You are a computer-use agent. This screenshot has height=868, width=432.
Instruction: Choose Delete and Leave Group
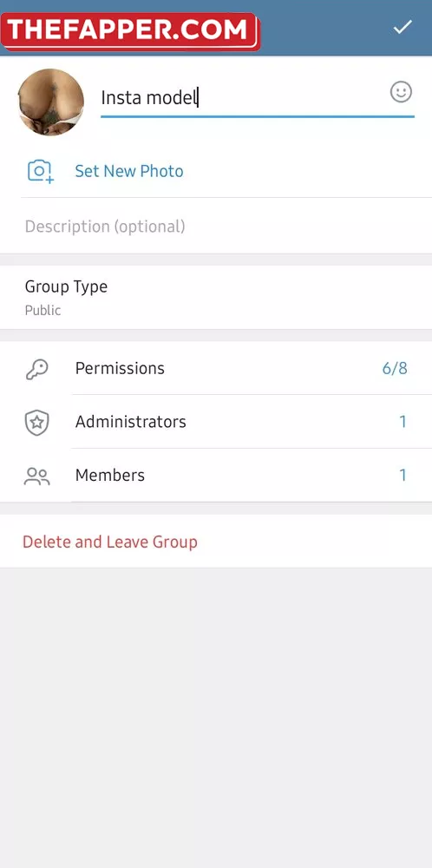[109, 542]
